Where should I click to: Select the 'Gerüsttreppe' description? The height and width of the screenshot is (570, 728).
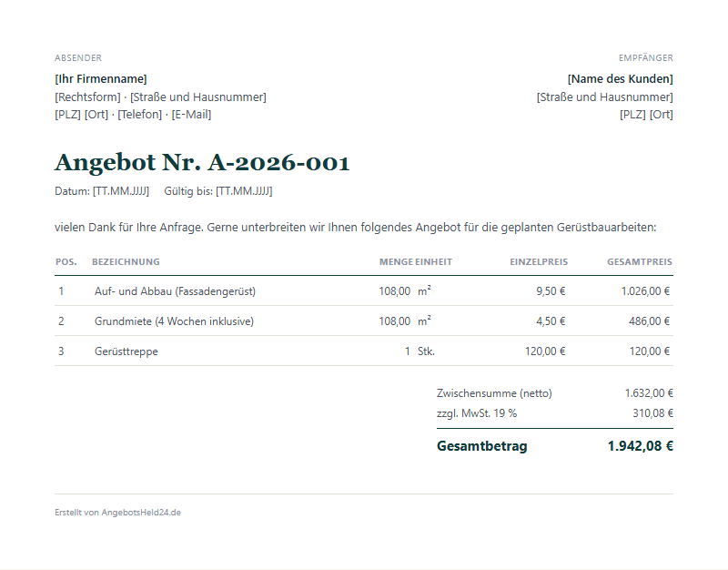tap(126, 351)
